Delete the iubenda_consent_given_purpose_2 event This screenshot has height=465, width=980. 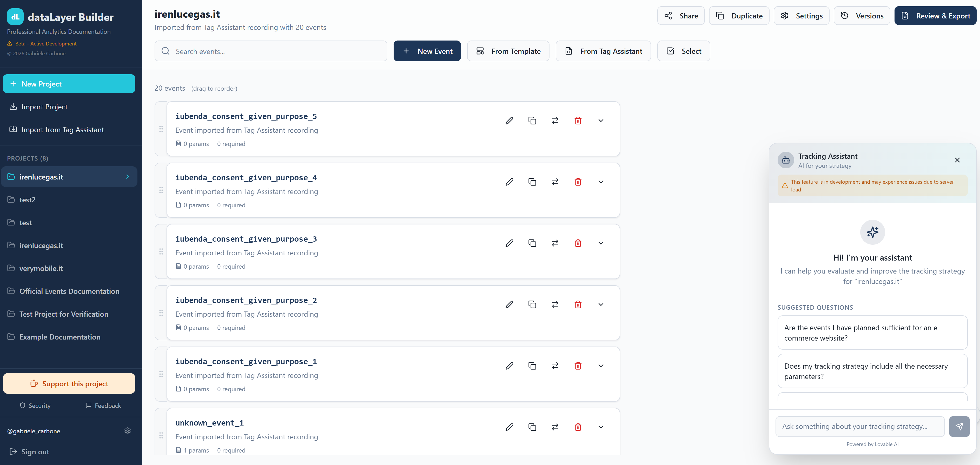click(578, 304)
